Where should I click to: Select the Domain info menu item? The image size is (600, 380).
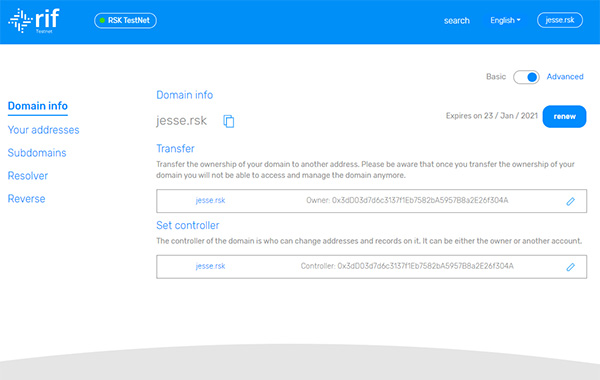(38, 106)
